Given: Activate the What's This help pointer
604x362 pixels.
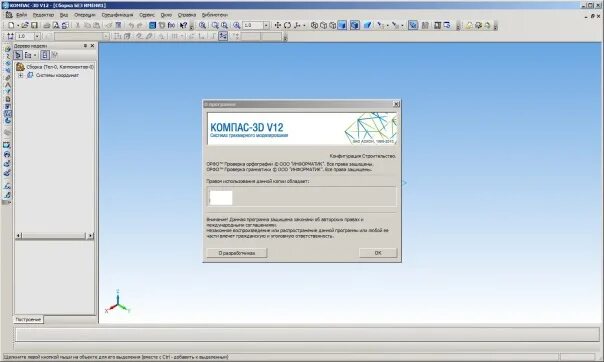Looking at the screenshot, I should point(183,25).
